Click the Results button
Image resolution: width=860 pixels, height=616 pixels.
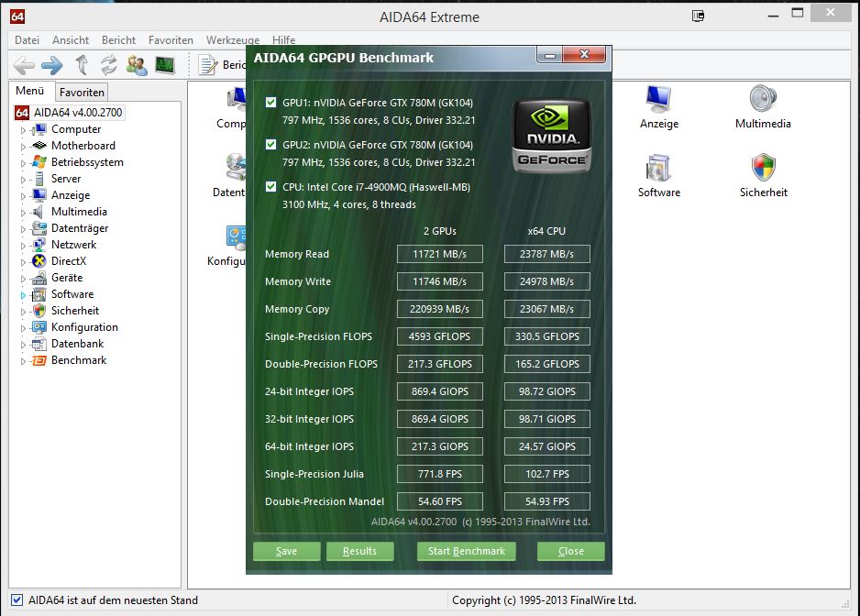[359, 551]
